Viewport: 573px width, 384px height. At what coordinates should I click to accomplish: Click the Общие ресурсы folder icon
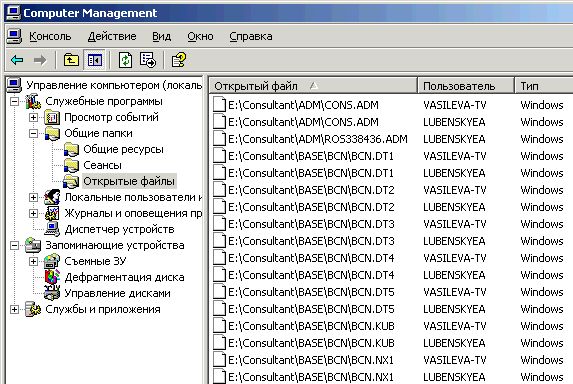coord(71,149)
